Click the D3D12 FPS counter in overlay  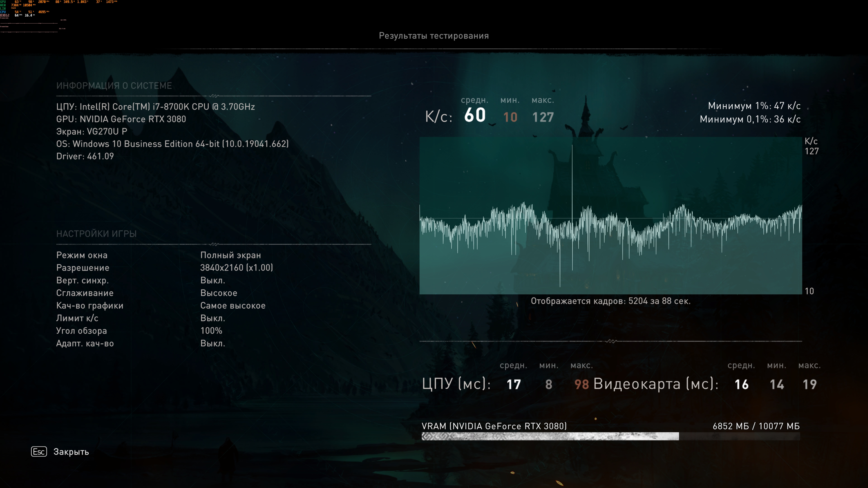click(17, 16)
